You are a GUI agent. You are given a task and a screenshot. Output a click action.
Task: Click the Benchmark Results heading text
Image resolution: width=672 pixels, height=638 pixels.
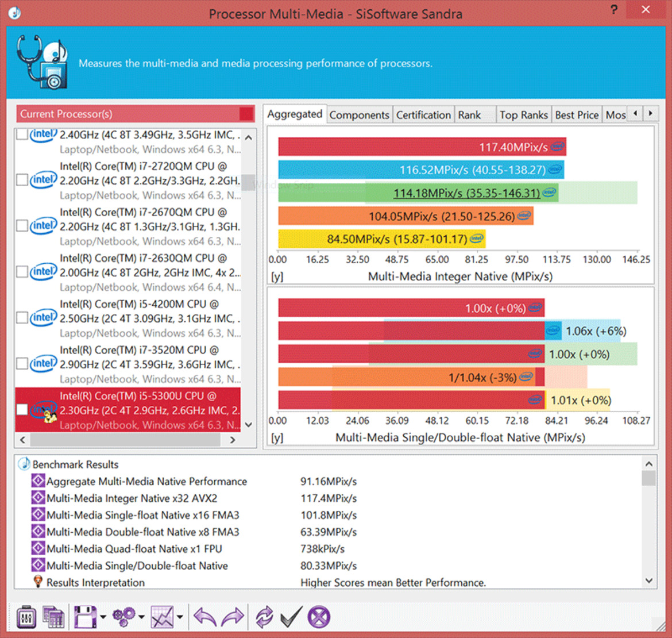pos(75,464)
